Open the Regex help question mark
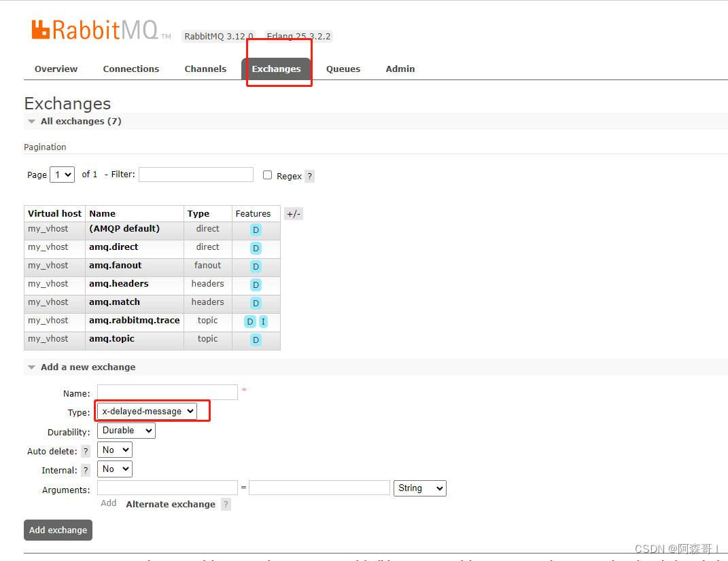The width and height of the screenshot is (728, 561). coord(310,176)
